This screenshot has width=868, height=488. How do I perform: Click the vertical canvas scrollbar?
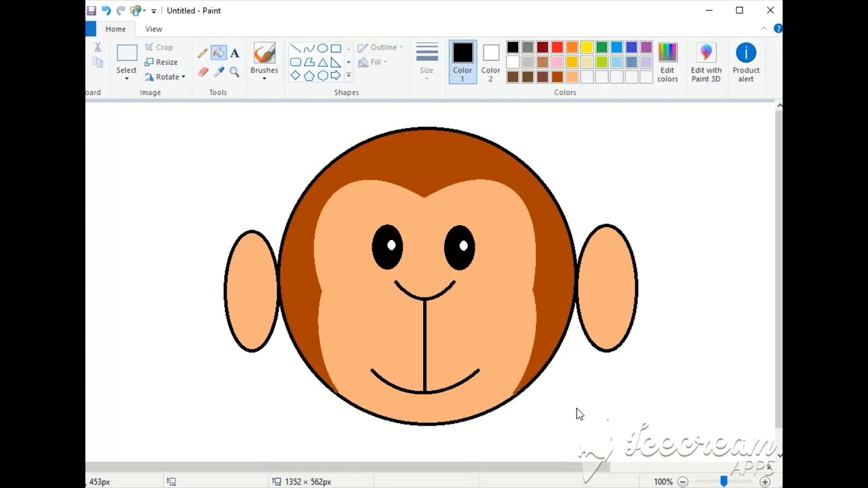(x=779, y=269)
